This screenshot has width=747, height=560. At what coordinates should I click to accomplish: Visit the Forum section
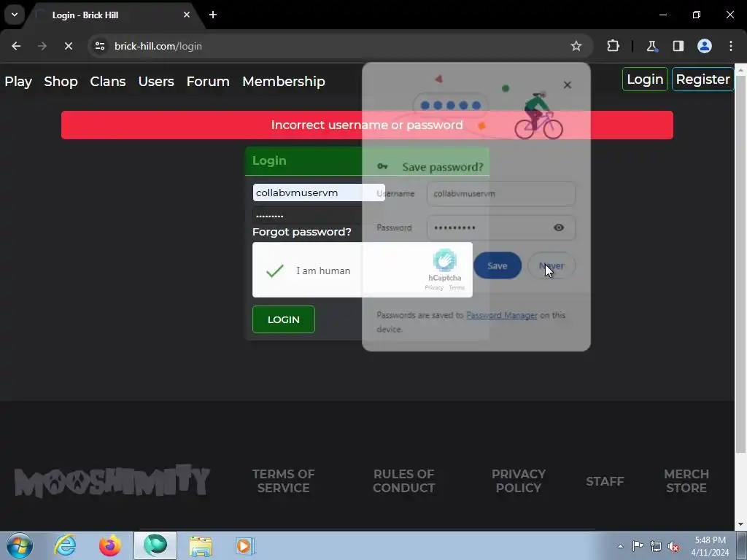click(208, 82)
